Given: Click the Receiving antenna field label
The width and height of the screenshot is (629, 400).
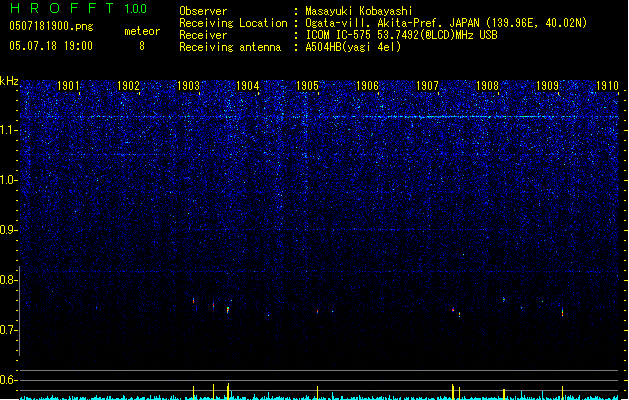Looking at the screenshot, I should (230, 47).
